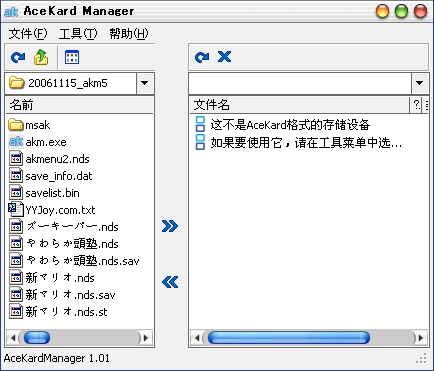This screenshot has height=371, width=434.
Task: Select the save_info.dat file name
Action: coord(59,176)
